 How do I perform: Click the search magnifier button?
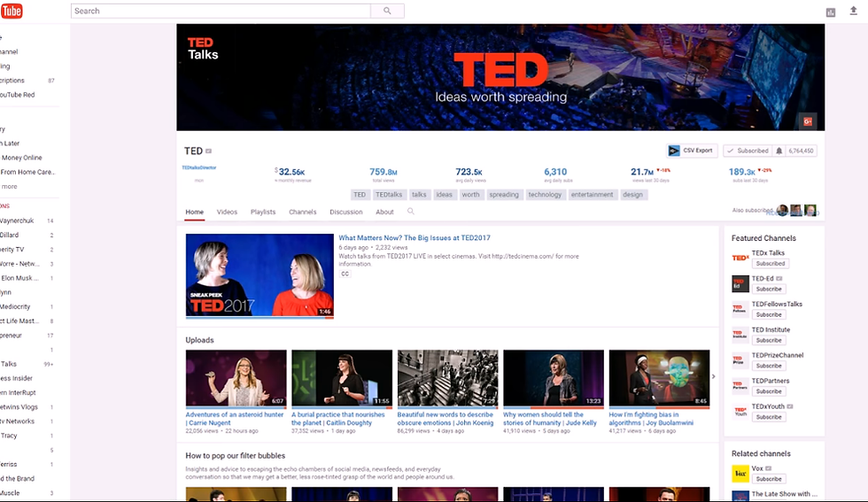(x=387, y=11)
